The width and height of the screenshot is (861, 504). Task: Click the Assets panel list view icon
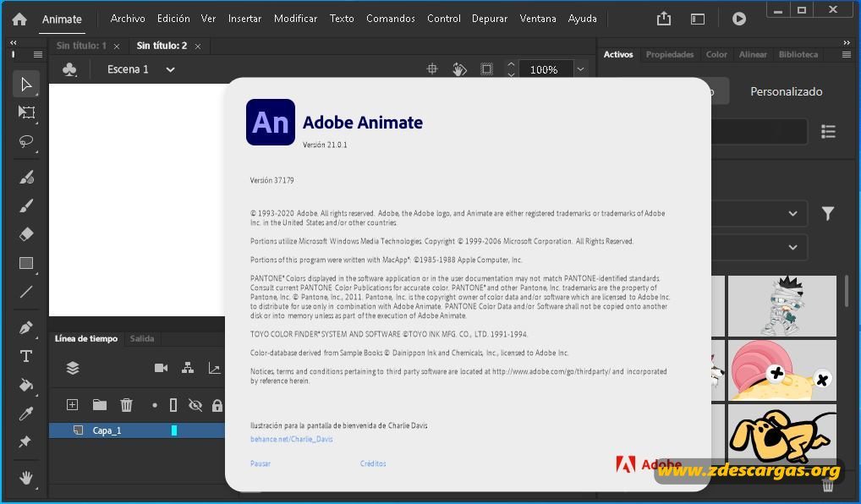tap(828, 131)
